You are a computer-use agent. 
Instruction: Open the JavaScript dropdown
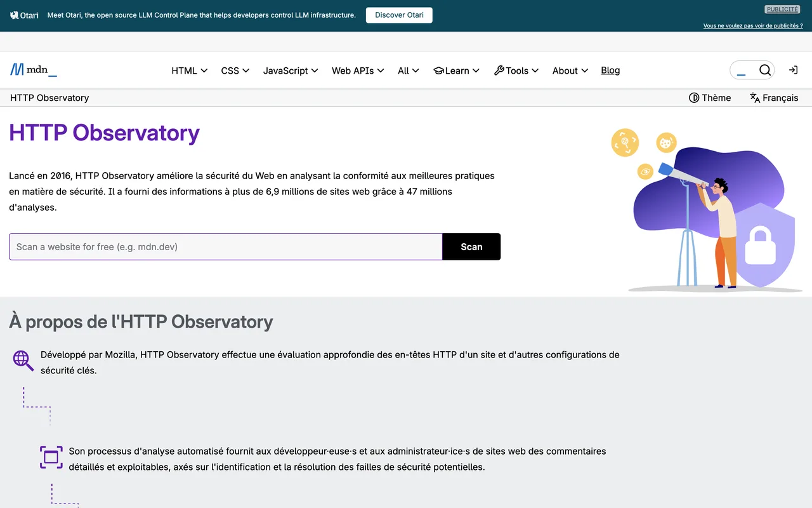click(291, 70)
